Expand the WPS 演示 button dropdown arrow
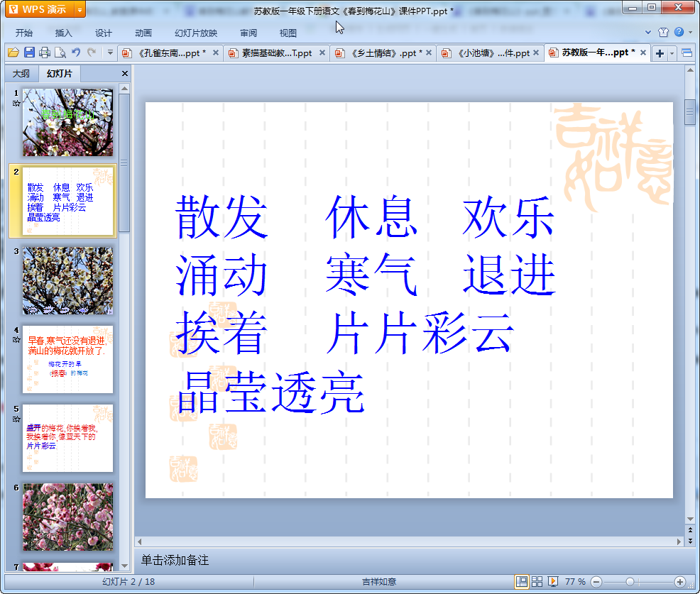700x594 pixels. click(80, 9)
